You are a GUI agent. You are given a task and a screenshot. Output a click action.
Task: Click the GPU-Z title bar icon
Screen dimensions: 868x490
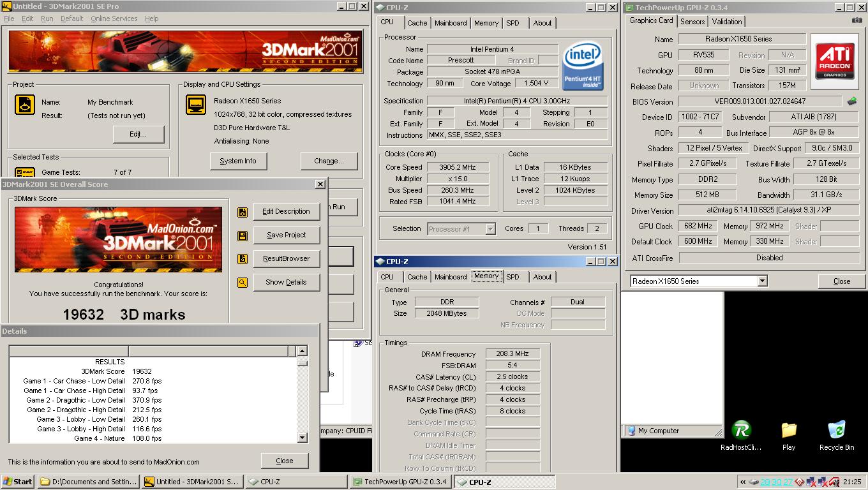coord(629,8)
